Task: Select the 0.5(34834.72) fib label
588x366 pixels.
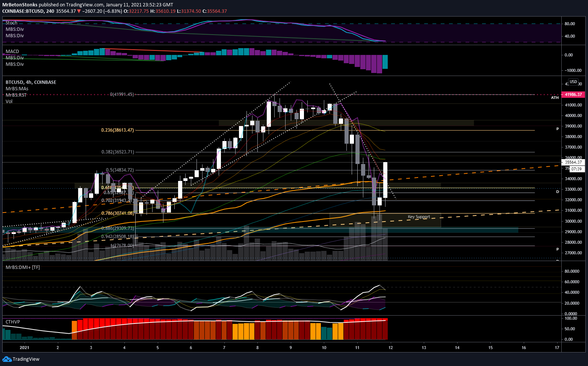Action: point(120,170)
